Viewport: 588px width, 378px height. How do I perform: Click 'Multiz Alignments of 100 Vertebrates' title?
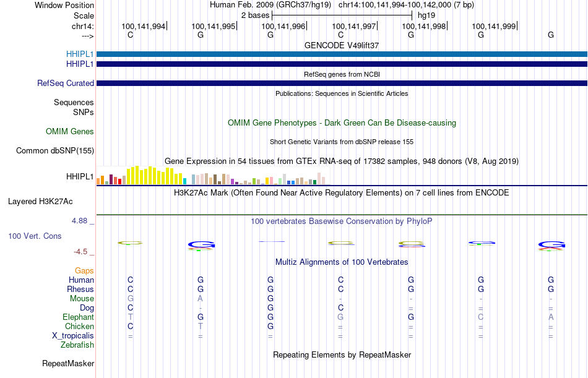click(342, 262)
